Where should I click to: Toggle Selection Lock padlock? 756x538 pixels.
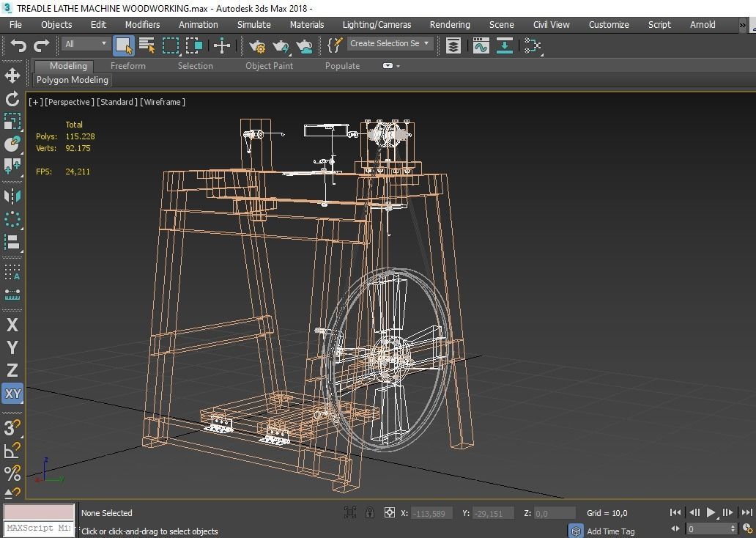point(370,512)
